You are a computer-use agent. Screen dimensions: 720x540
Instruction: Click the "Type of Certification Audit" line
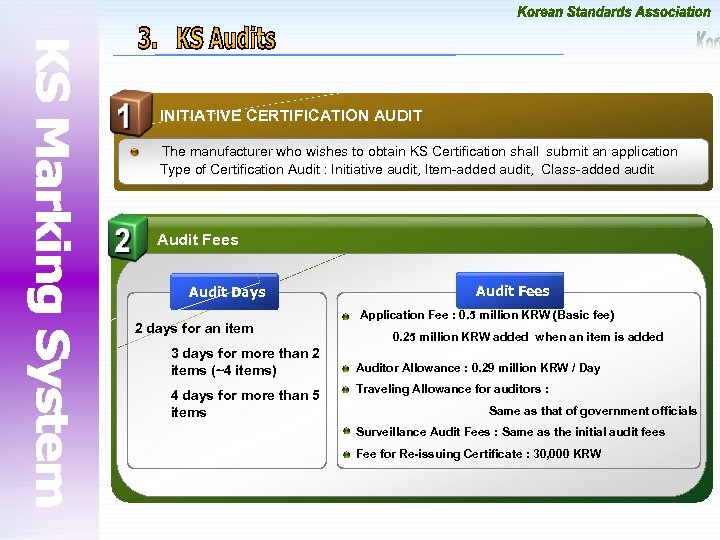point(407,169)
